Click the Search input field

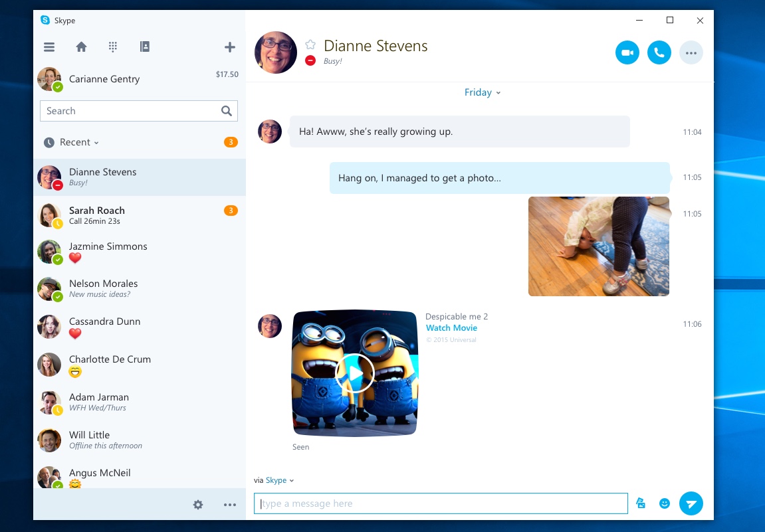(138, 111)
